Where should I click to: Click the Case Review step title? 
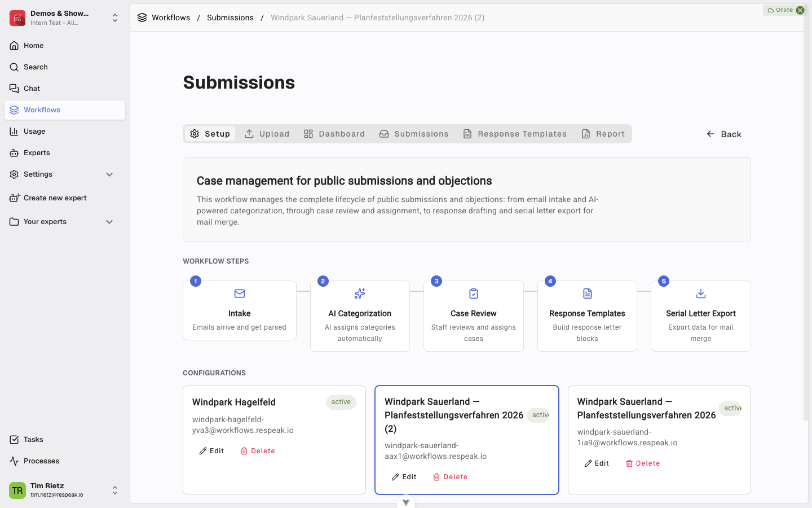(x=474, y=314)
